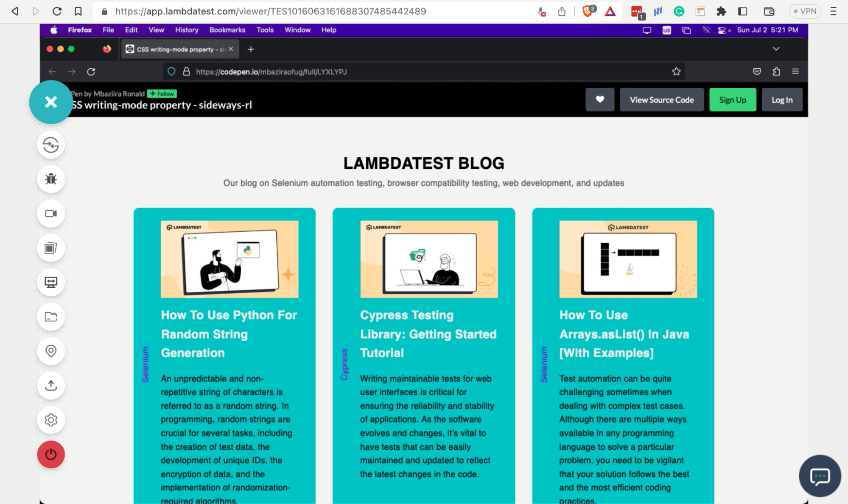Open session settings gear icon
Image resolution: width=848 pixels, height=504 pixels.
51,420
